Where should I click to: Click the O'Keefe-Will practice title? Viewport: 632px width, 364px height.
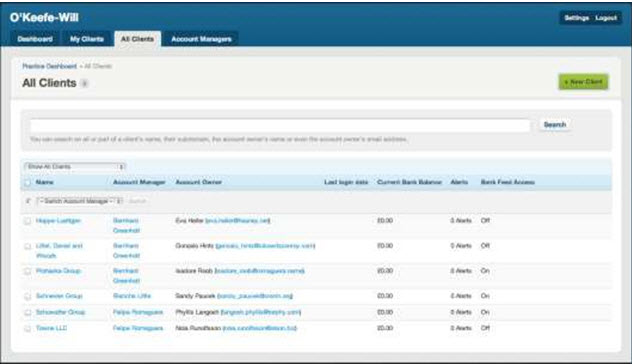click(44, 18)
